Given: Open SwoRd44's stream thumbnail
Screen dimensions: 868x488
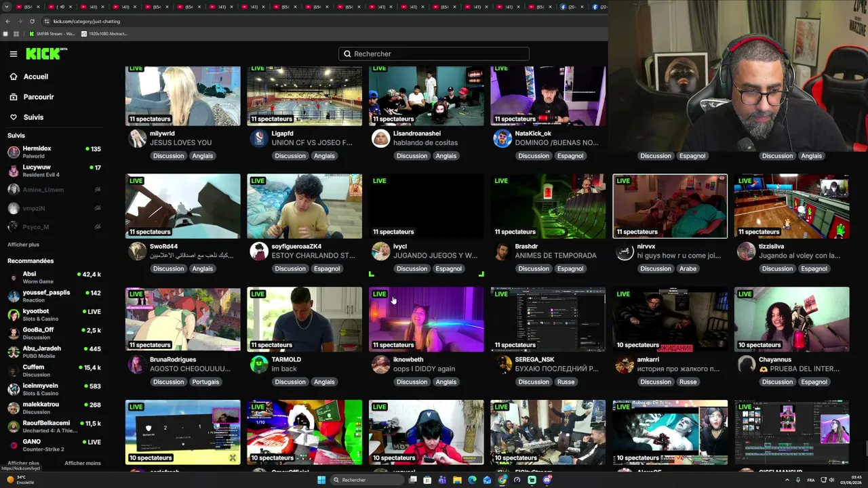Looking at the screenshot, I should (183, 207).
